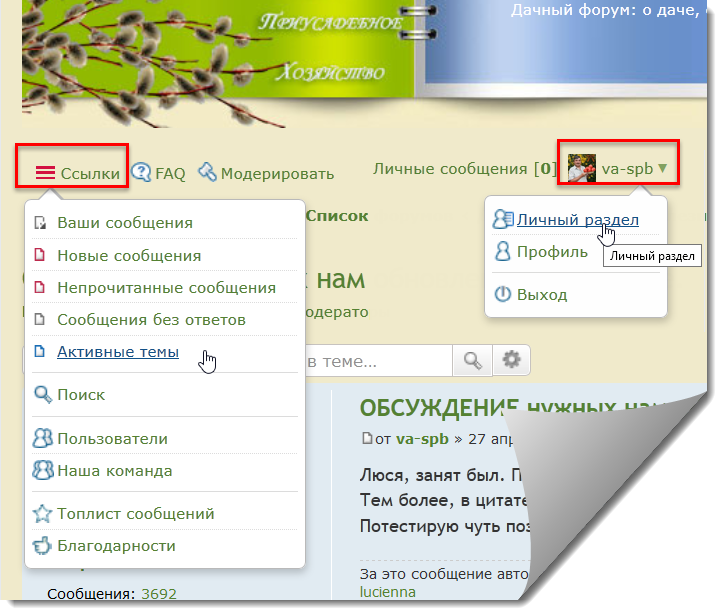722x615 pixels.
Task: Expand the va-spb user dropdown arrow
Action: [663, 169]
